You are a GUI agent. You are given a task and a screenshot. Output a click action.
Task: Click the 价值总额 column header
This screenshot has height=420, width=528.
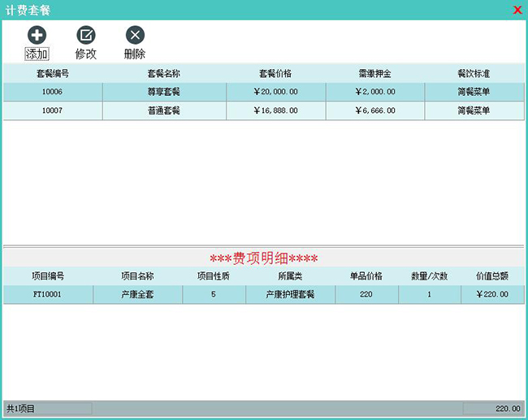(492, 275)
